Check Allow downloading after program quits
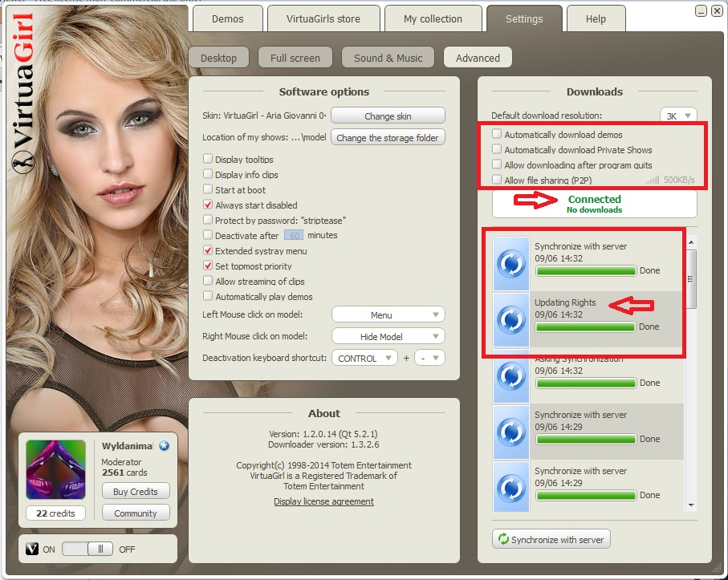 click(497, 164)
